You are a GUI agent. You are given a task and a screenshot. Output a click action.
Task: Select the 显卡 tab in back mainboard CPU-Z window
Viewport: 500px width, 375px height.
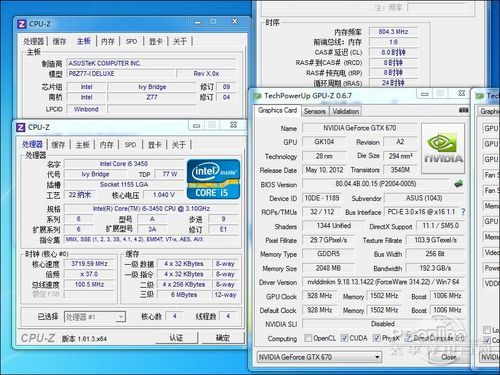[x=156, y=41]
